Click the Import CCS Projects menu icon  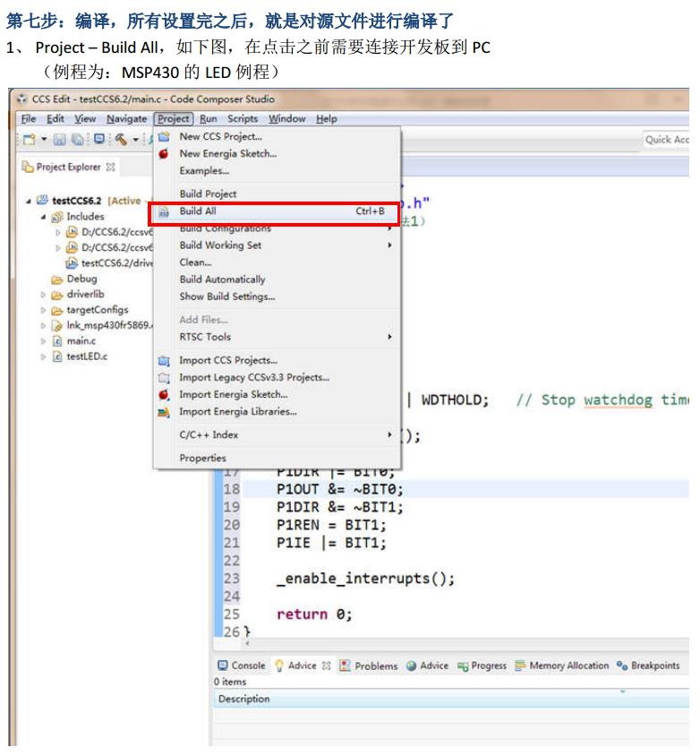click(164, 361)
